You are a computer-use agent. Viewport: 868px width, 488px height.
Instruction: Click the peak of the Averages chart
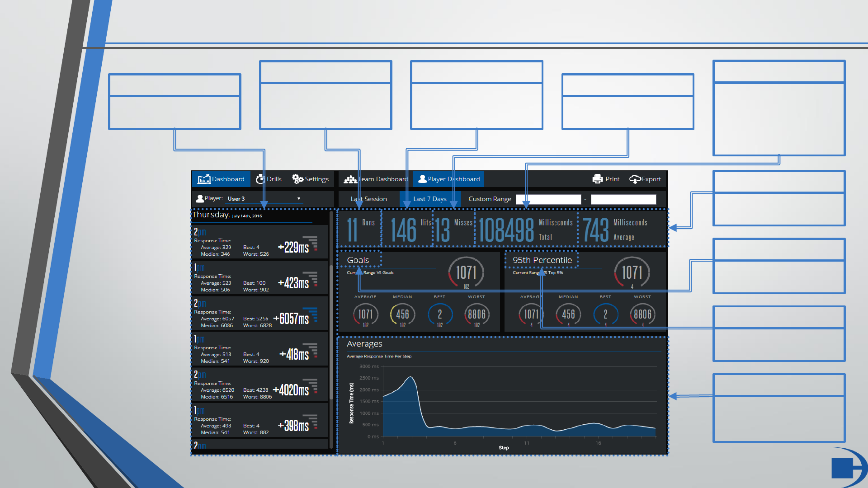click(410, 378)
